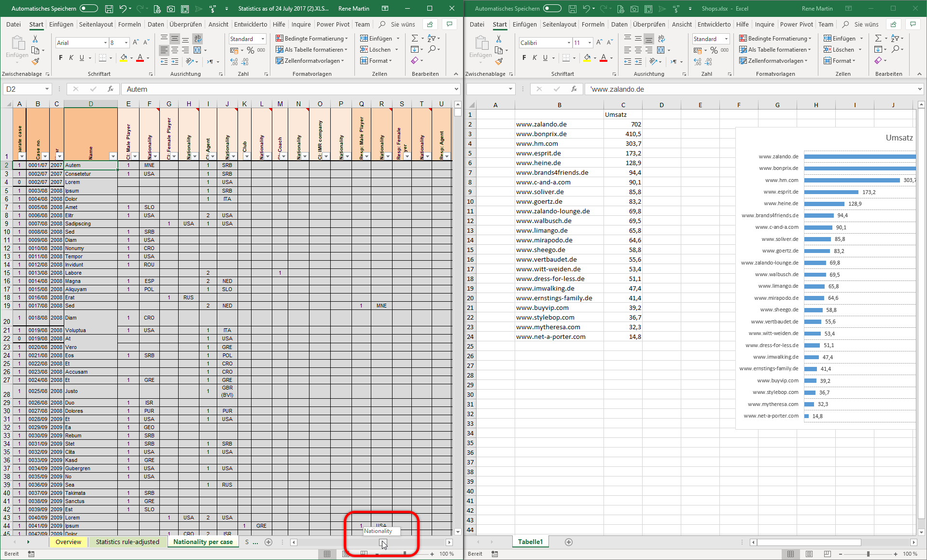Click AutoSum sigma in Statistics window

tap(415, 38)
